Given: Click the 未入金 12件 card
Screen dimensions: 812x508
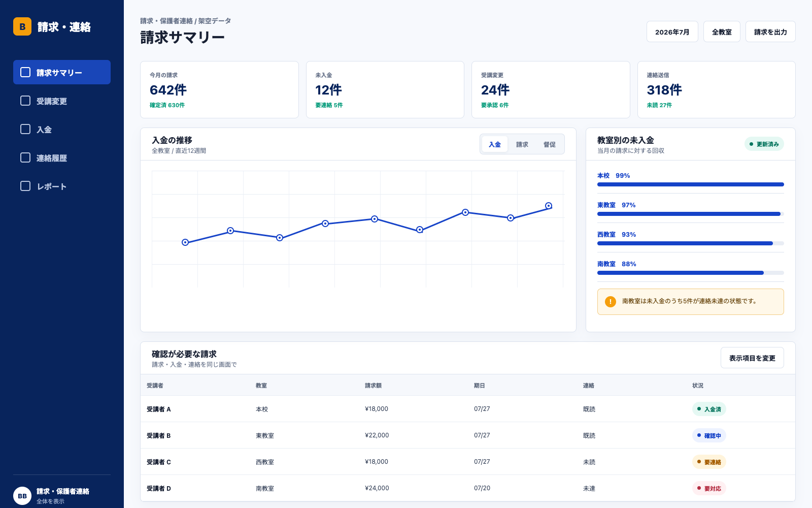Looking at the screenshot, I should tap(385, 89).
